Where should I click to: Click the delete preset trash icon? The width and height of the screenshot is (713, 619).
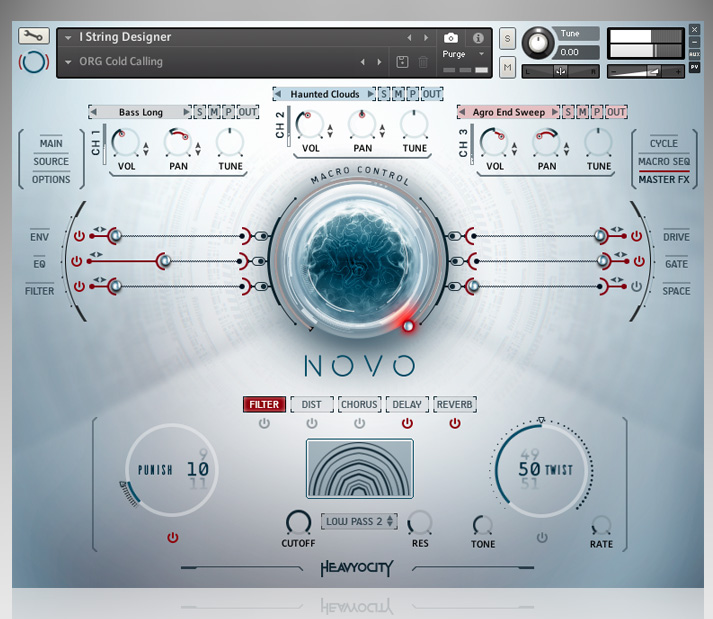coord(423,61)
